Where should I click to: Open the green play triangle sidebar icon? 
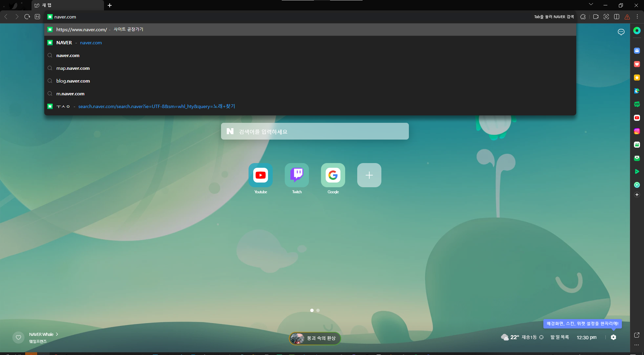pos(637,171)
